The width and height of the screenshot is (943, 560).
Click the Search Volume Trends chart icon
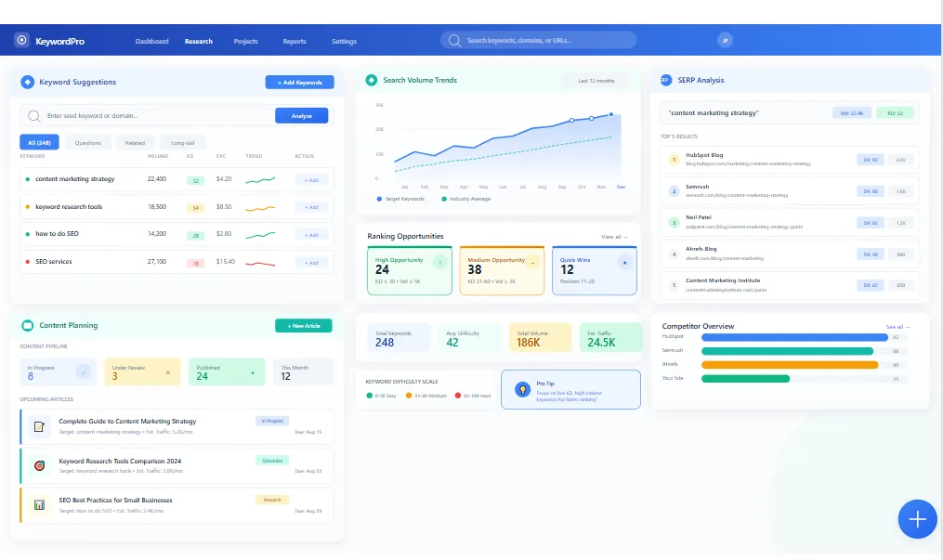click(372, 80)
